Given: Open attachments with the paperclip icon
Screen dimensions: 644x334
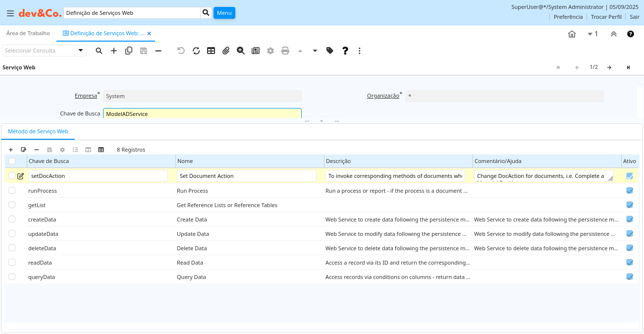Looking at the screenshot, I should (x=226, y=51).
